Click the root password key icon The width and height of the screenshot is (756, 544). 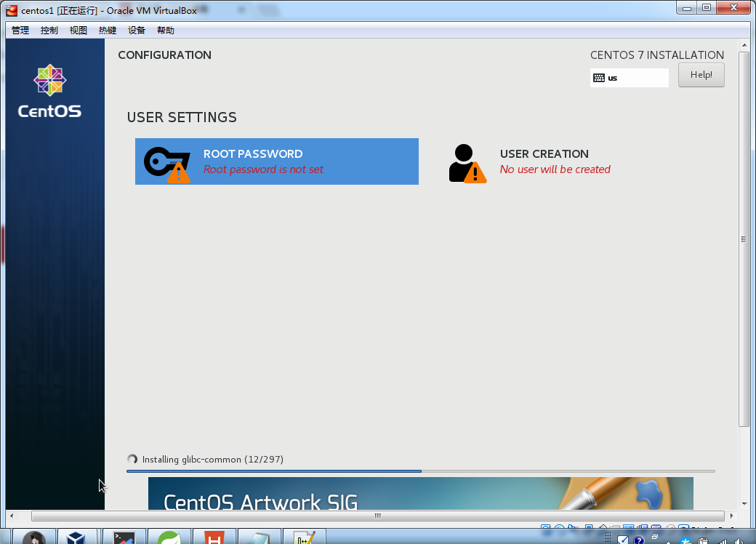tap(167, 164)
